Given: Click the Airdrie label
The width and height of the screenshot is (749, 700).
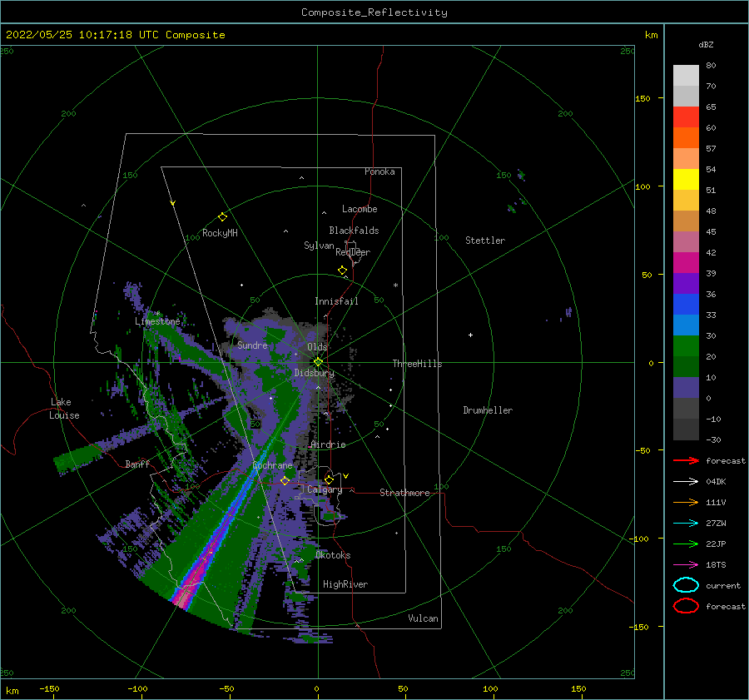Looking at the screenshot, I should coord(328,444).
